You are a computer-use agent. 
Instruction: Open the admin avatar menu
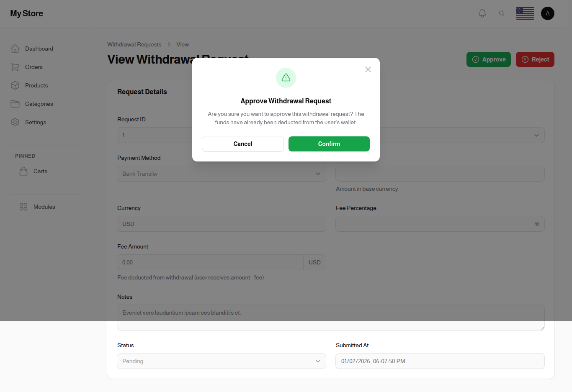(x=548, y=13)
